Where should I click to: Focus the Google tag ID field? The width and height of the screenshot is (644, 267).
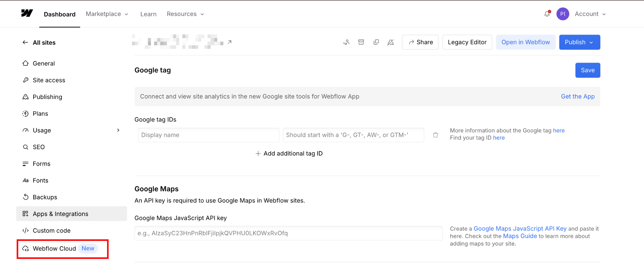pyautogui.click(x=353, y=135)
